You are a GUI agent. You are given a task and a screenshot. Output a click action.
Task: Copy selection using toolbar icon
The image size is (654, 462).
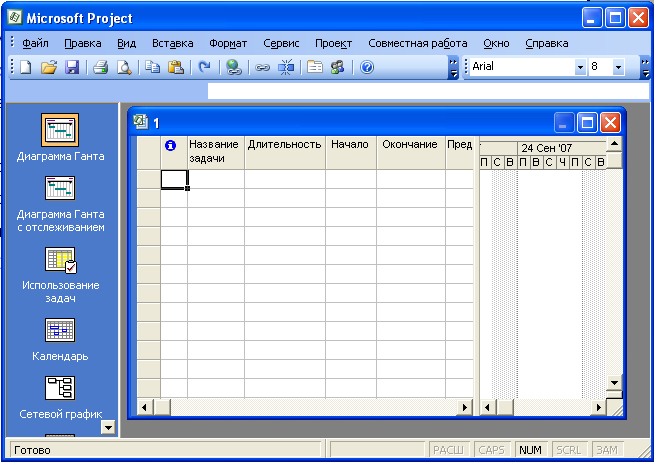tap(153, 67)
